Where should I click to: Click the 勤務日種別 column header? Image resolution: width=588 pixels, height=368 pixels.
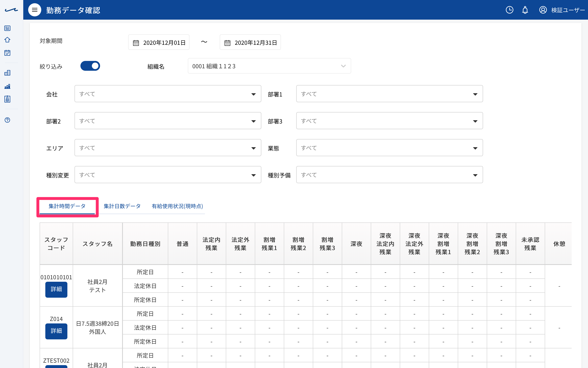click(145, 244)
